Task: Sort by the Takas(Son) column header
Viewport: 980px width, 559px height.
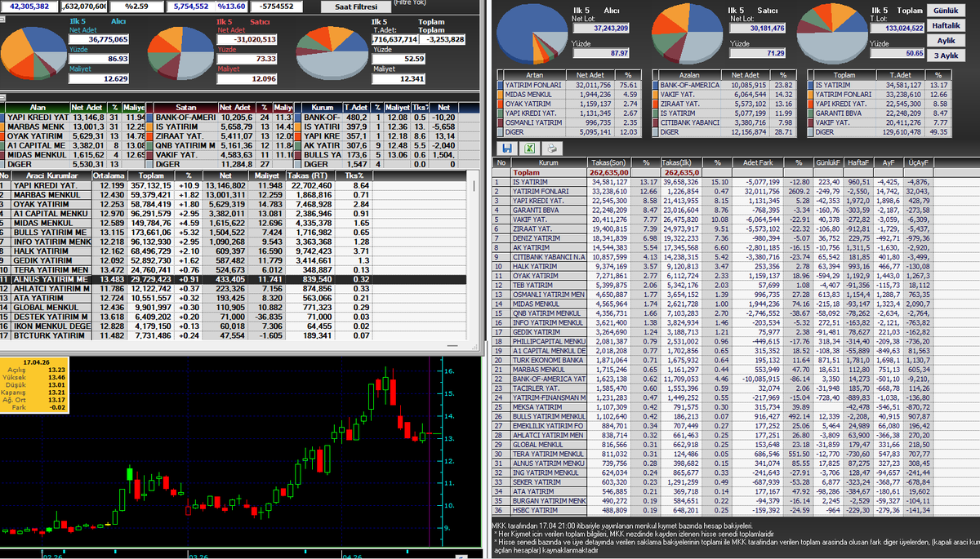Action: pos(607,163)
